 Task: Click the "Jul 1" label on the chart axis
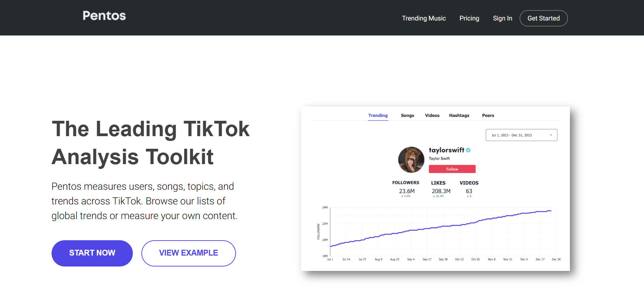point(330,259)
